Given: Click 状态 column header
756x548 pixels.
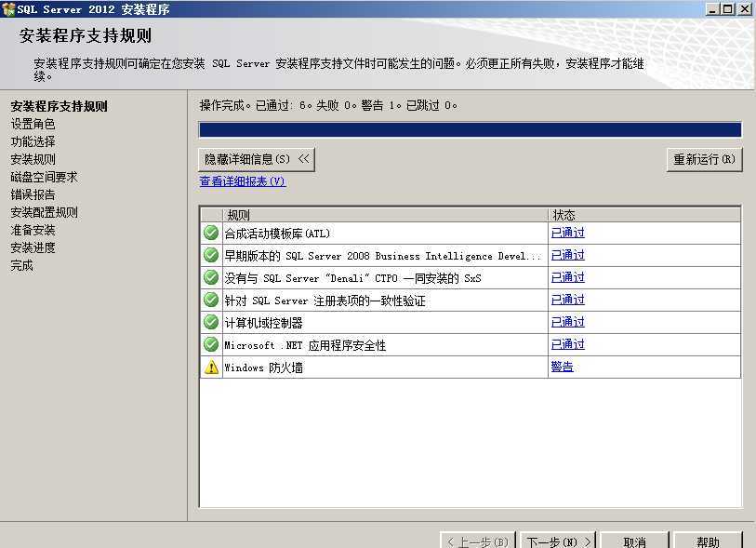Looking at the screenshot, I should pos(644,215).
